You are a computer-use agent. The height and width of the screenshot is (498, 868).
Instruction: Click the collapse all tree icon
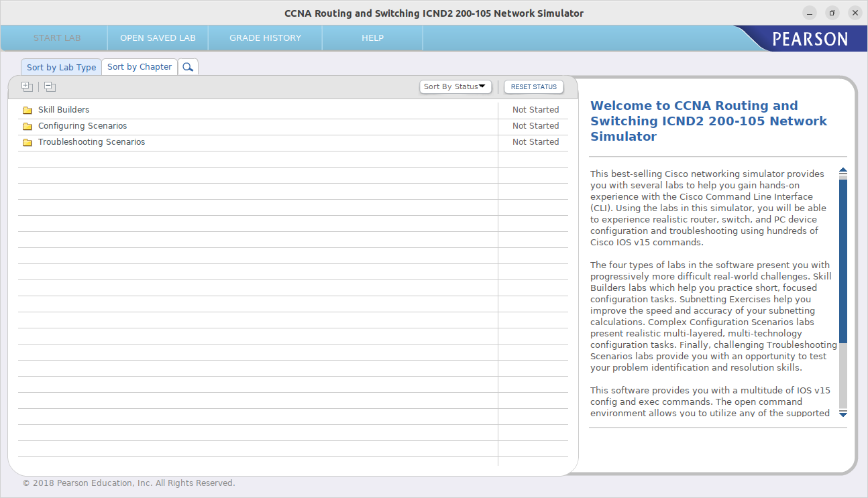(x=50, y=86)
